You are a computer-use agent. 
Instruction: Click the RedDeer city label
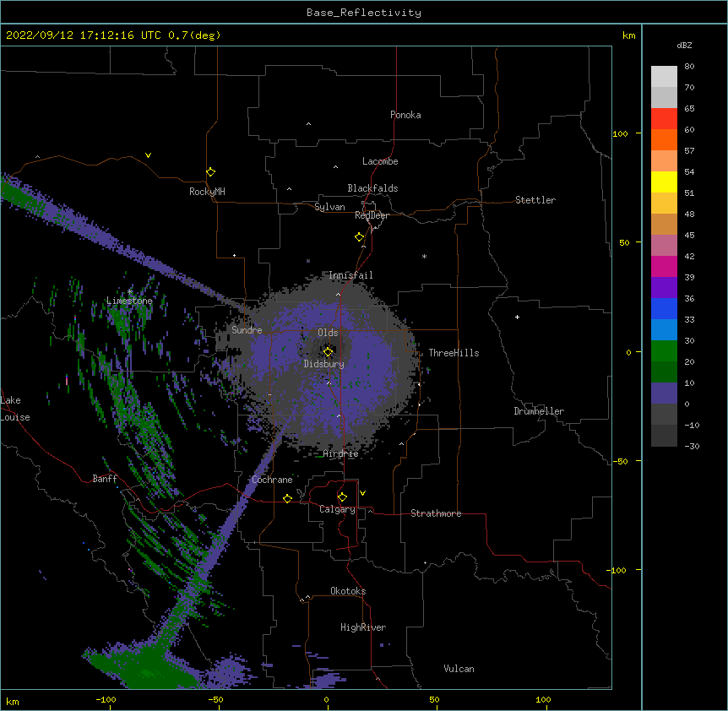pyautogui.click(x=372, y=215)
